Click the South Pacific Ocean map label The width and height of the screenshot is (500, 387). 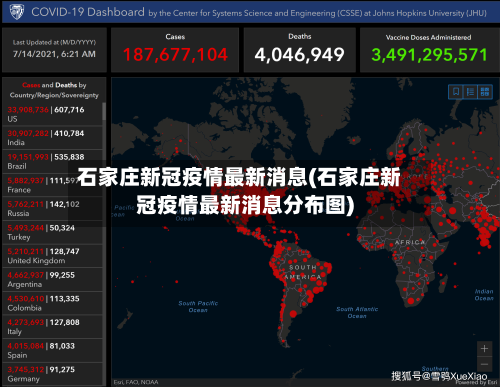(198, 307)
